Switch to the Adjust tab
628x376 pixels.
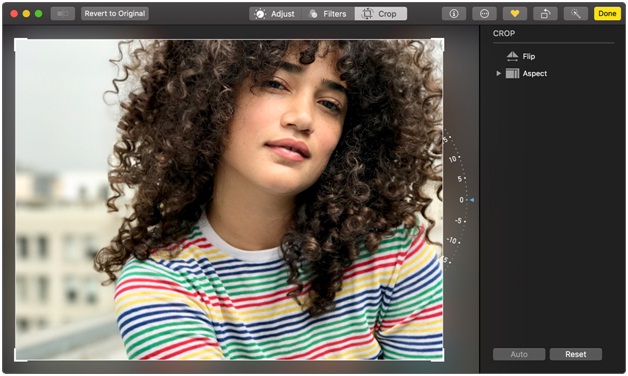(x=276, y=14)
